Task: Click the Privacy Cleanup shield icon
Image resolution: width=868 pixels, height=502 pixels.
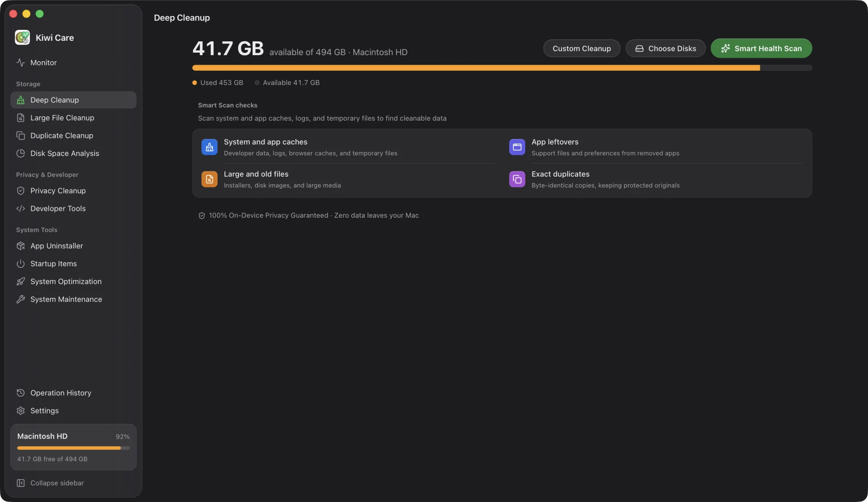Action: click(x=20, y=190)
